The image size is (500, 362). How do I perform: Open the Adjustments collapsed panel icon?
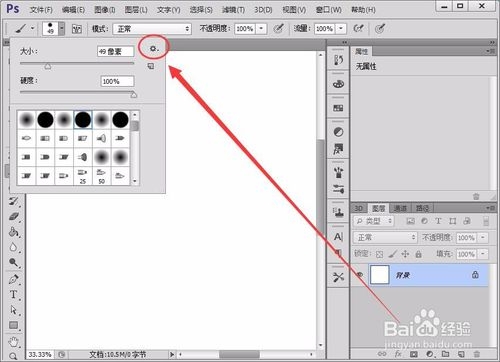tap(338, 132)
